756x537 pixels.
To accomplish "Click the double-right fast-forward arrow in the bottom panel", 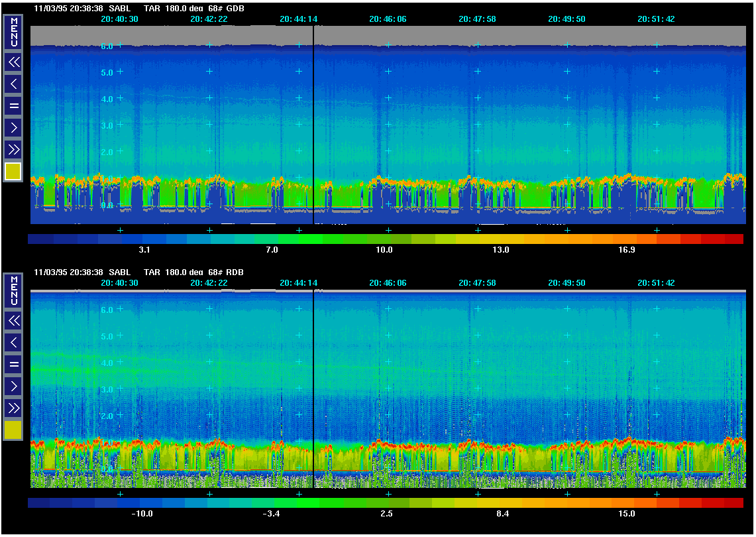I will tap(13, 408).
